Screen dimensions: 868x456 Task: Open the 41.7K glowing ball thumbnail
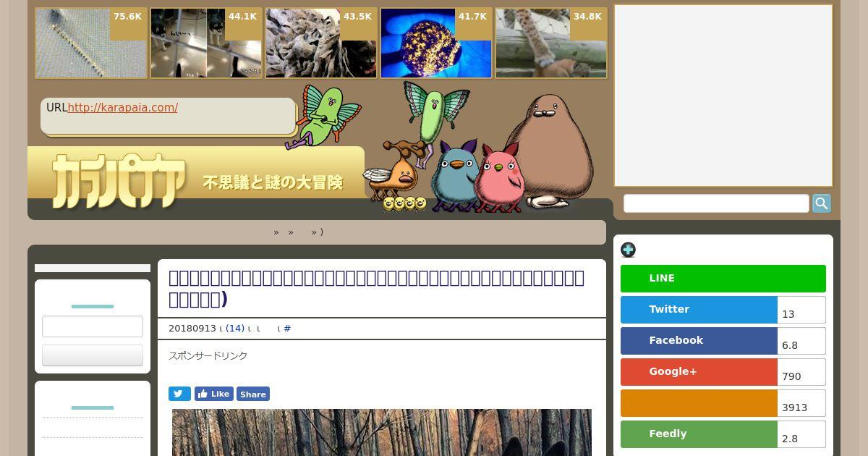coord(436,43)
